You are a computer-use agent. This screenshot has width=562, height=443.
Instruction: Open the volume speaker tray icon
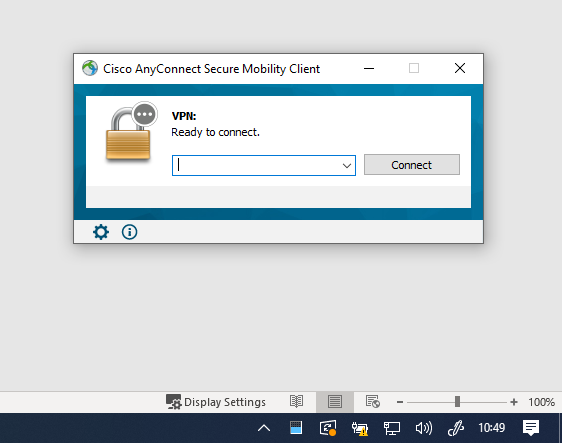tap(424, 428)
